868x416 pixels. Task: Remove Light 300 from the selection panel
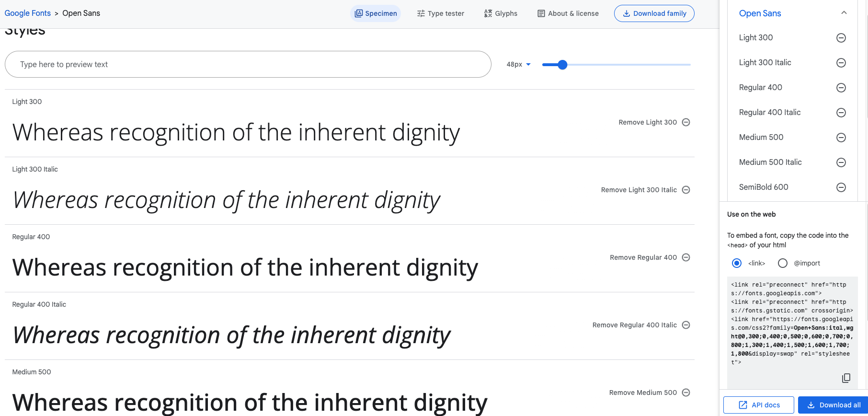point(841,38)
